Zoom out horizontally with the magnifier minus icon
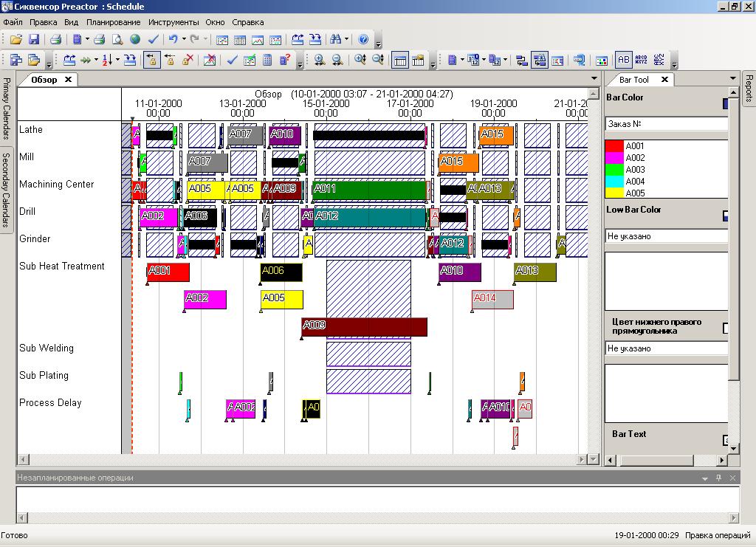This screenshot has height=547, width=756. [337, 61]
